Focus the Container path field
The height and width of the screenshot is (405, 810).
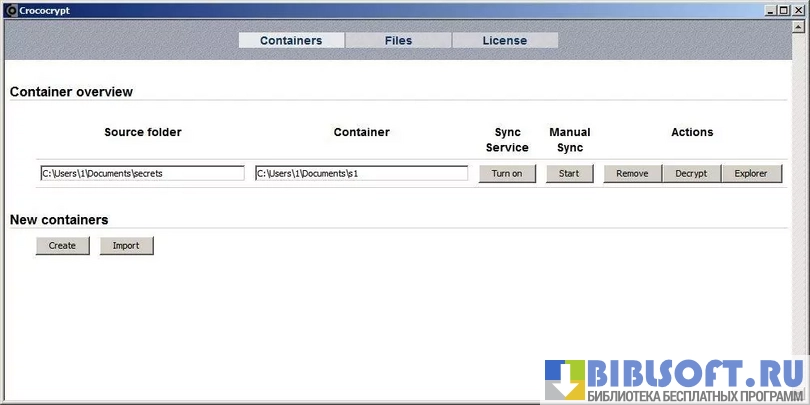tap(361, 173)
